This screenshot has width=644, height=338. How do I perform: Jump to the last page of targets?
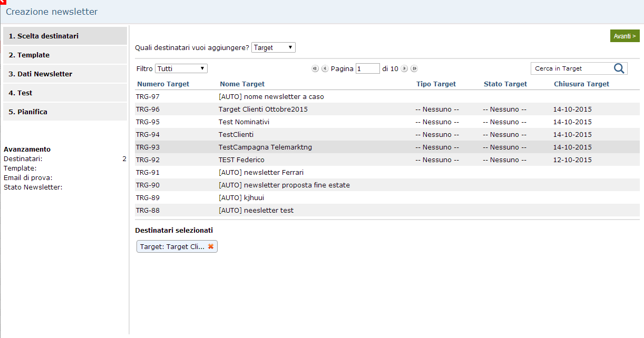[414, 68]
